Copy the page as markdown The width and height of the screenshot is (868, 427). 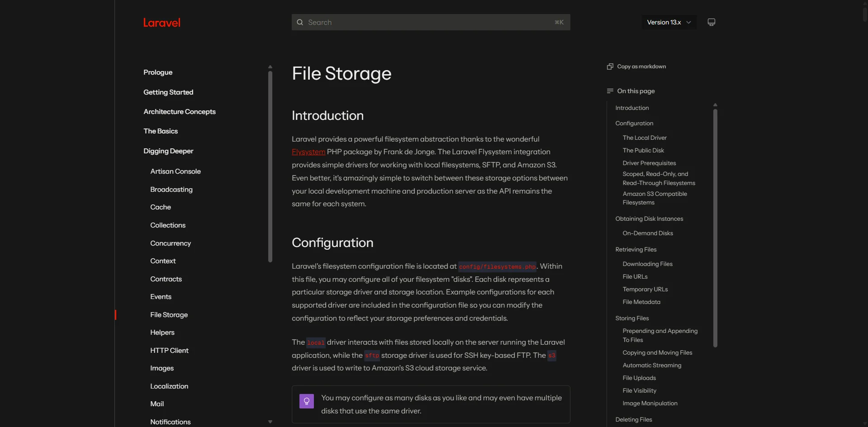(x=636, y=66)
